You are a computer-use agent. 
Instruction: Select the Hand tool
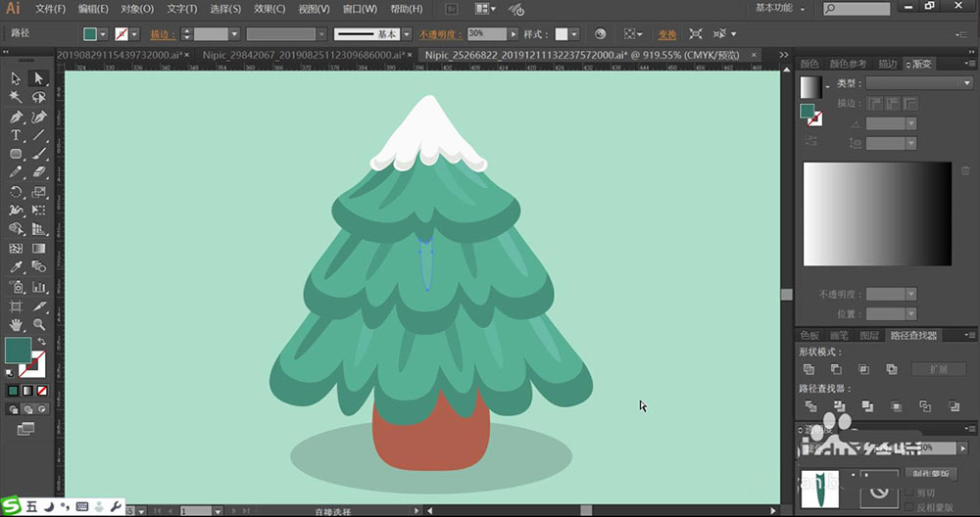(17, 323)
